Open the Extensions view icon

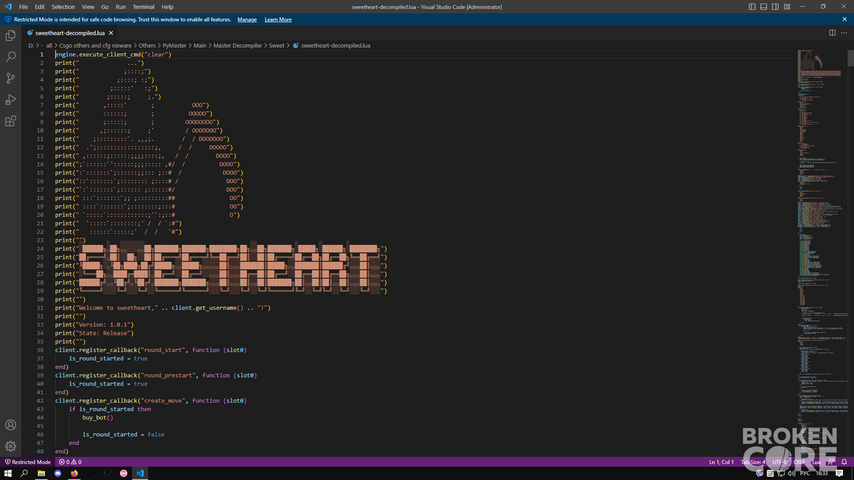pos(10,121)
